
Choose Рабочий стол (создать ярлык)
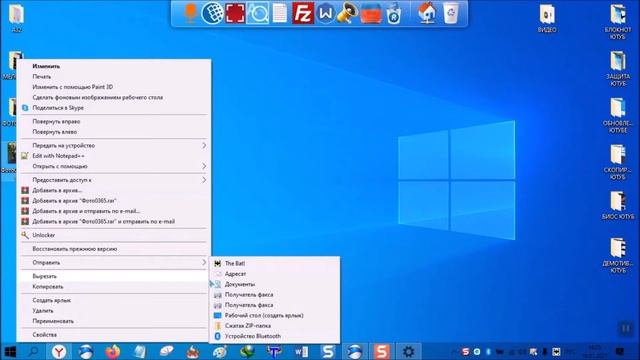[x=274, y=316]
